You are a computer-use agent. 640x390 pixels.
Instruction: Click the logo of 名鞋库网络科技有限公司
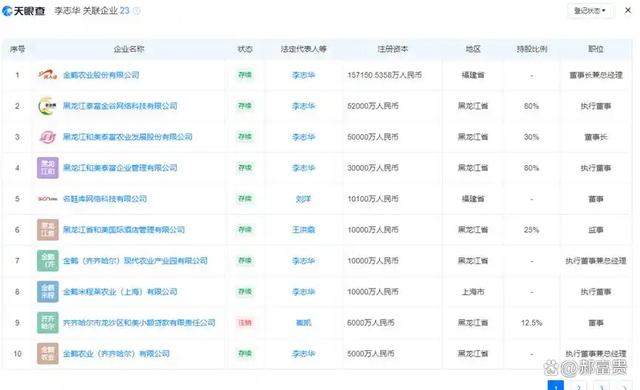coord(48,199)
